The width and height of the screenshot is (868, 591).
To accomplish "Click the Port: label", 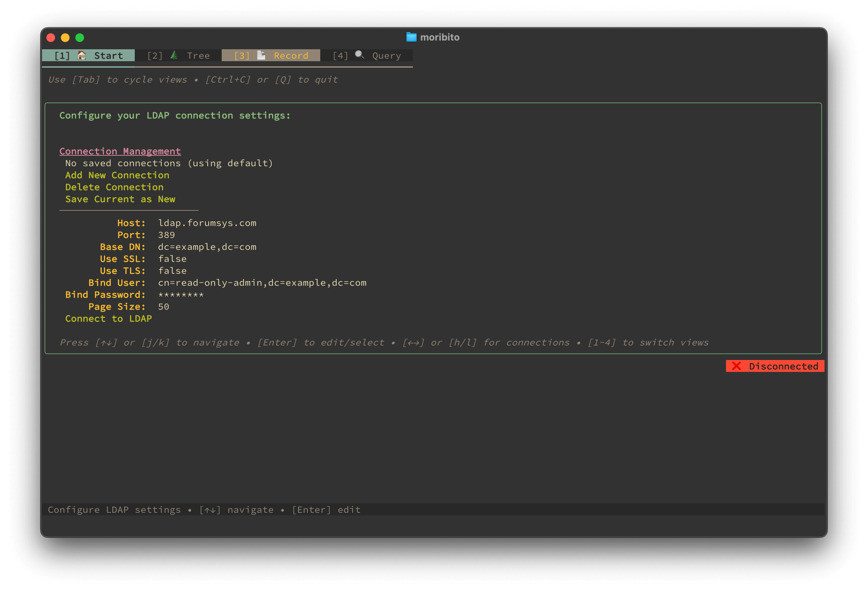I will 132,235.
